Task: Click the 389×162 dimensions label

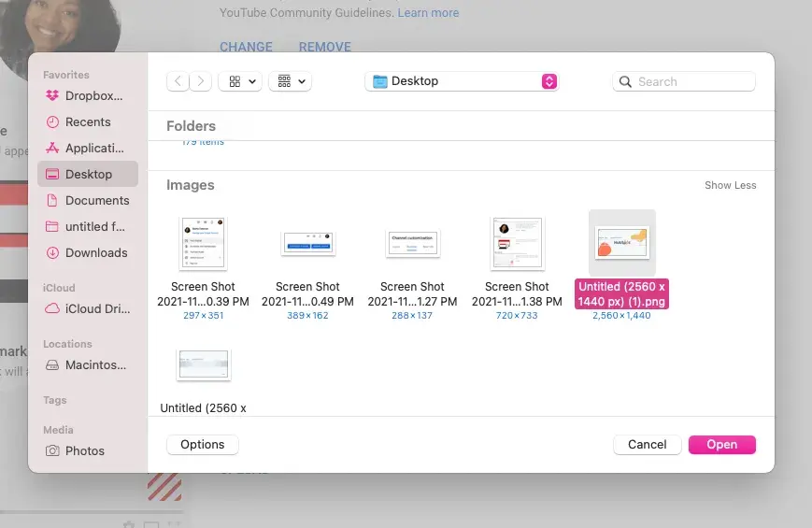Action: coord(307,316)
